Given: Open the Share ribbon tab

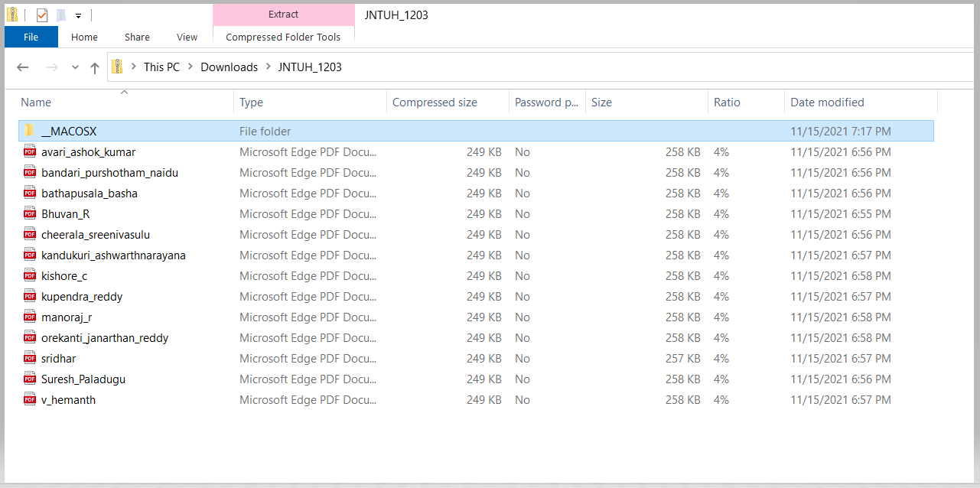Looking at the screenshot, I should click(x=137, y=37).
